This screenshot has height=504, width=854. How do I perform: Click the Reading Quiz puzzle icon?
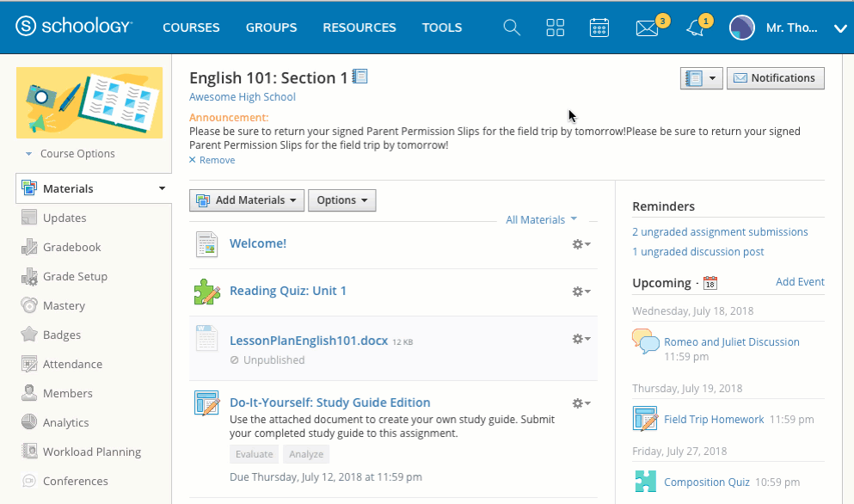tap(206, 292)
